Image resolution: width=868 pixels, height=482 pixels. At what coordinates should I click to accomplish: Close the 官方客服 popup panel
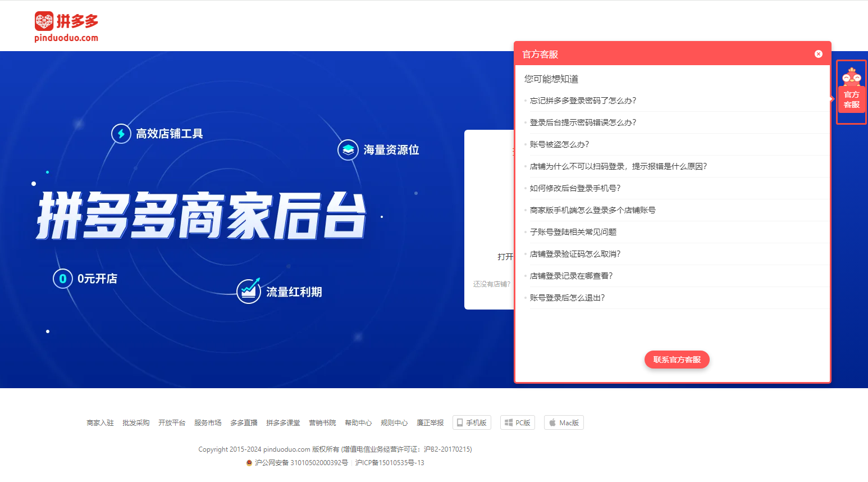(x=819, y=54)
